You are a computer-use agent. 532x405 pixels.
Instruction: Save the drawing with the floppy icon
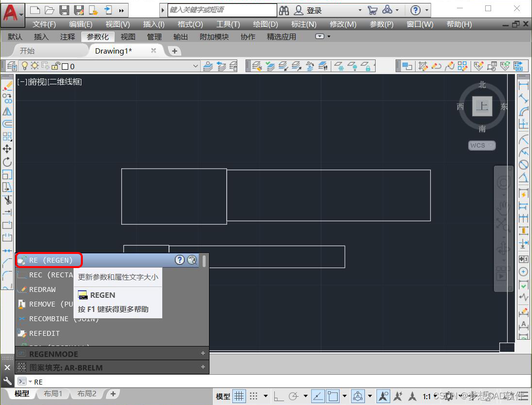(64, 10)
